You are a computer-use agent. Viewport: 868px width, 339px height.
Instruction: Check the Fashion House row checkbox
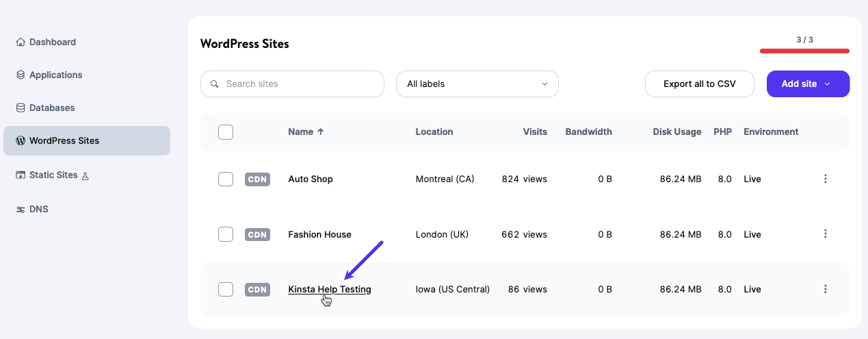click(226, 234)
